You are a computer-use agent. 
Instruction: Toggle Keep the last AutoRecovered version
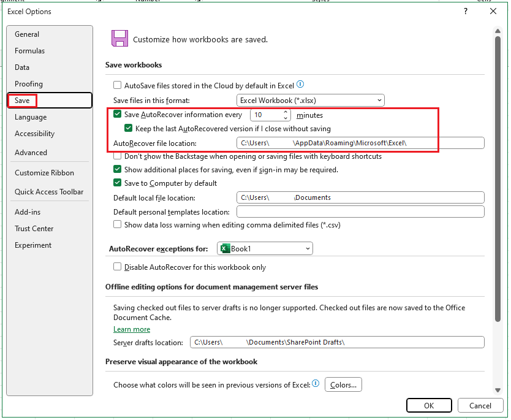[129, 128]
